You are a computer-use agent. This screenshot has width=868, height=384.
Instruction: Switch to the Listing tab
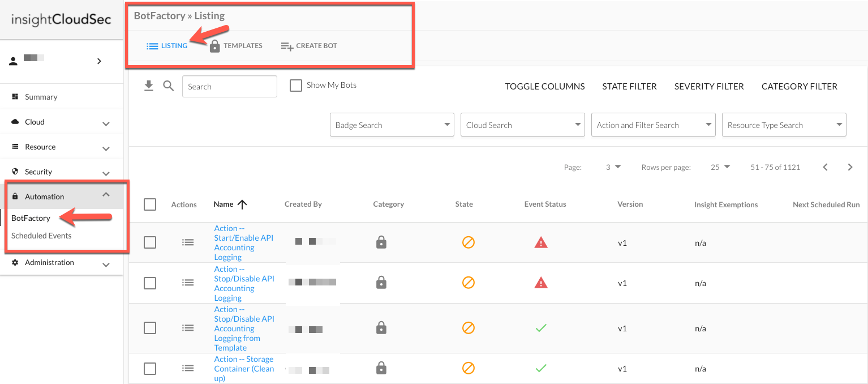pos(167,46)
